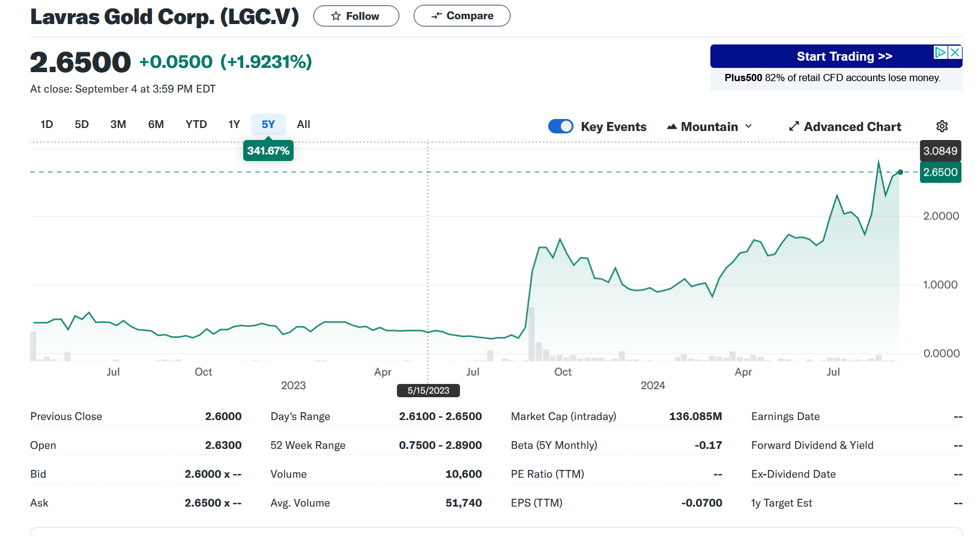Click the September 2023 volume spike bar
The height and width of the screenshot is (536, 980).
pyautogui.click(x=531, y=333)
